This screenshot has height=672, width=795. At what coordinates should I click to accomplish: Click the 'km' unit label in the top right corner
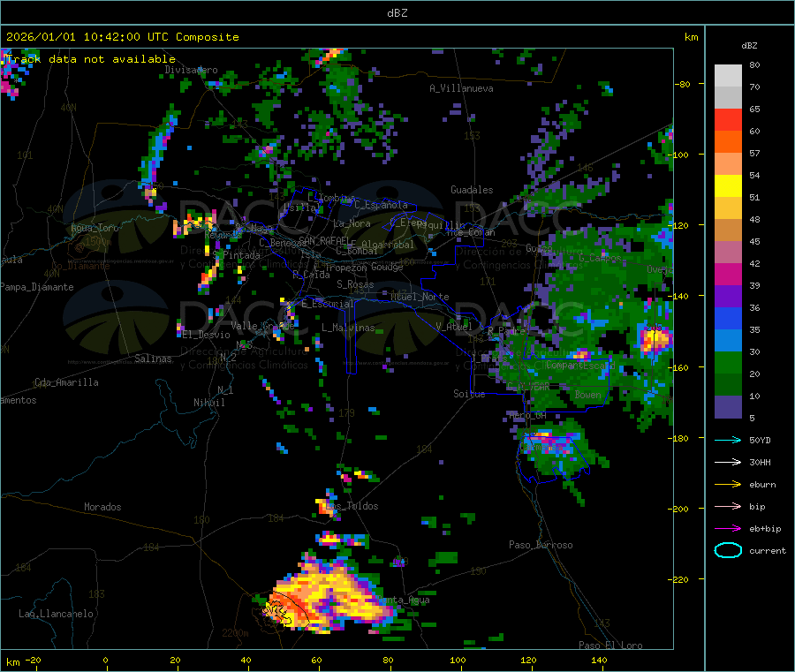(x=691, y=37)
